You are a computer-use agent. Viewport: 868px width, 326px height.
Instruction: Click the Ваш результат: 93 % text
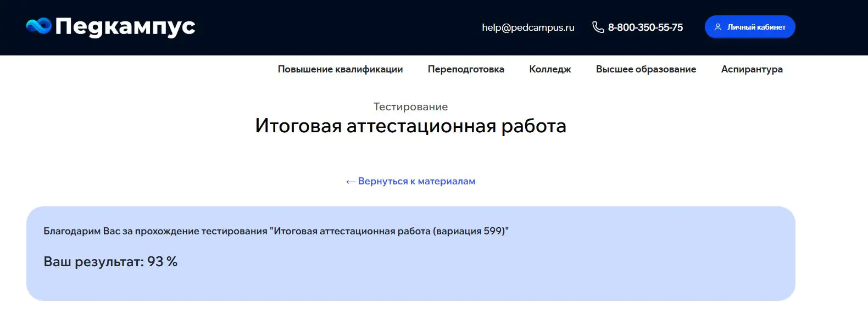click(x=110, y=261)
